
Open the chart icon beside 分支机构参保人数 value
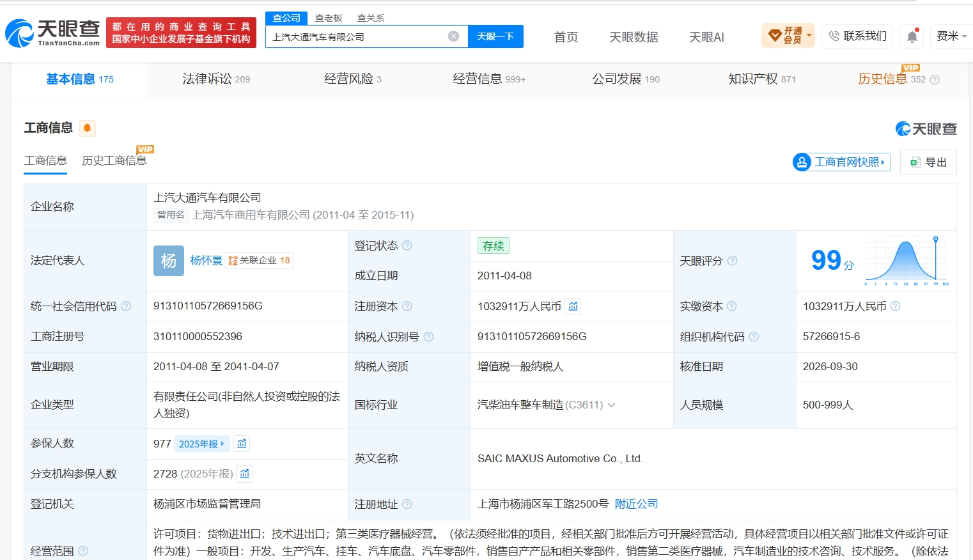click(245, 474)
